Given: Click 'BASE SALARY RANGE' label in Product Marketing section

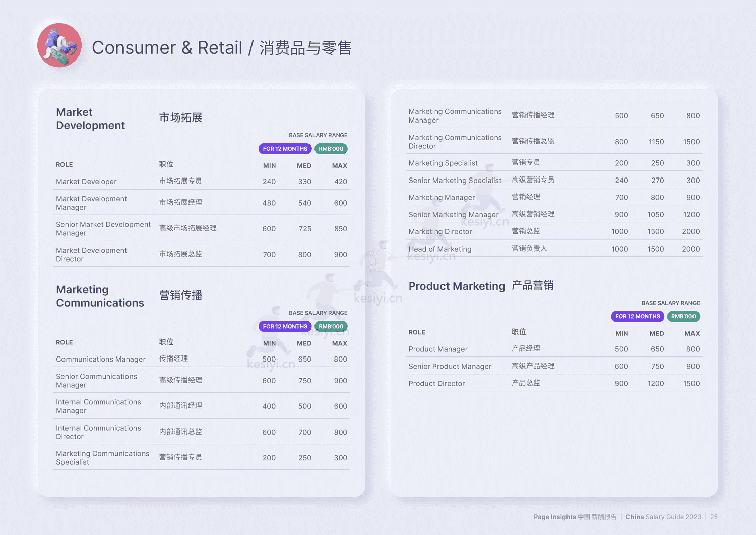Looking at the screenshot, I should coord(671,303).
